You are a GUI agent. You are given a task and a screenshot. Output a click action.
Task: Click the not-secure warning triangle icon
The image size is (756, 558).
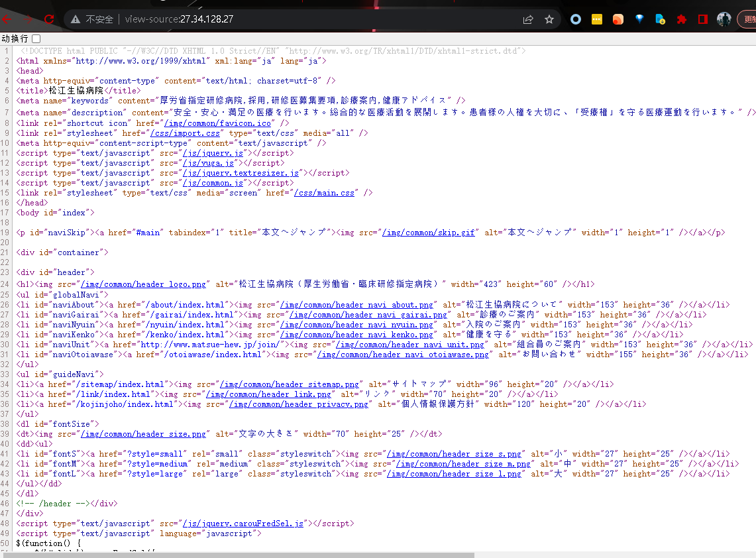(76, 19)
